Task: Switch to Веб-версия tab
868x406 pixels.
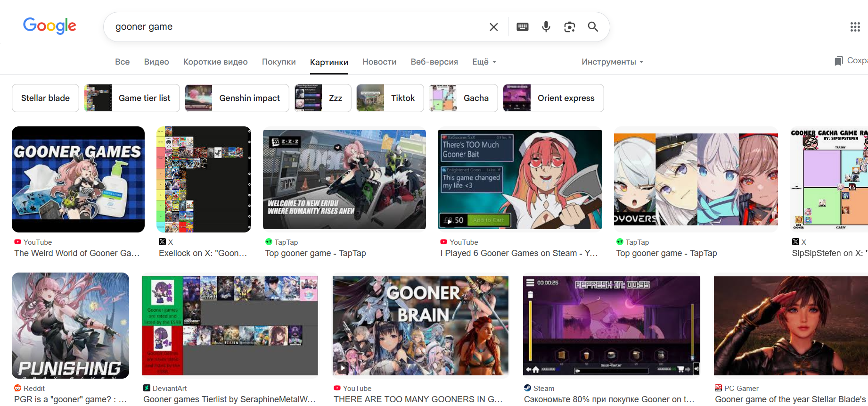Action: pos(434,62)
